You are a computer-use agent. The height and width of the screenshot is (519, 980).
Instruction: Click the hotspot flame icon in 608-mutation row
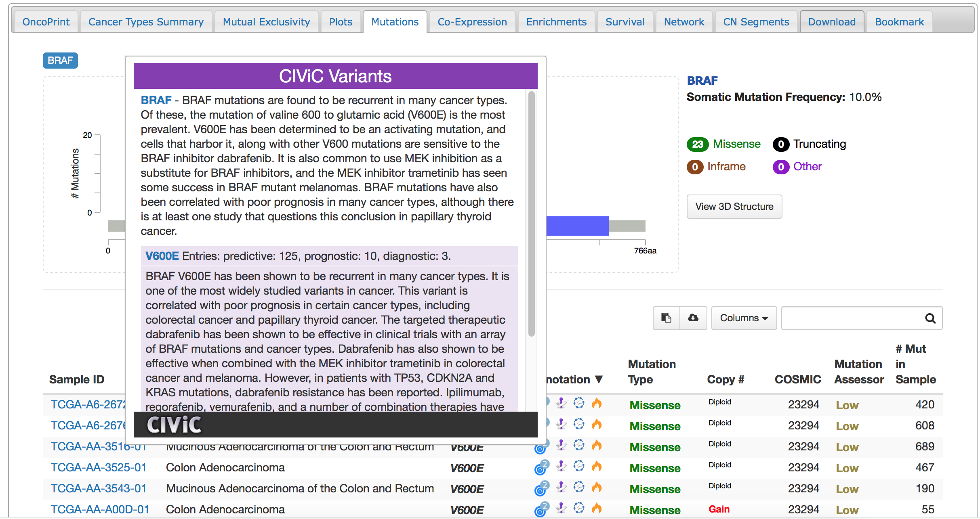pyautogui.click(x=597, y=424)
